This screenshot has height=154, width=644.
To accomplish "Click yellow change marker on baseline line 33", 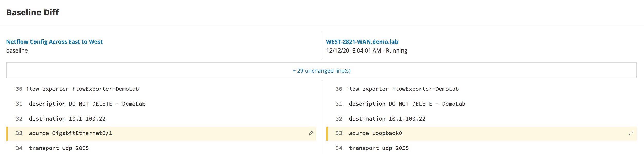I will pos(7,133).
